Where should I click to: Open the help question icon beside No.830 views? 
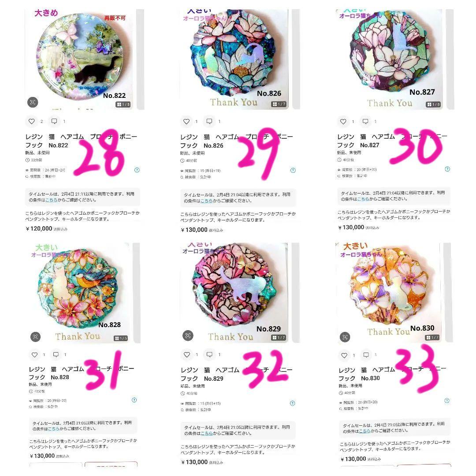point(447,401)
